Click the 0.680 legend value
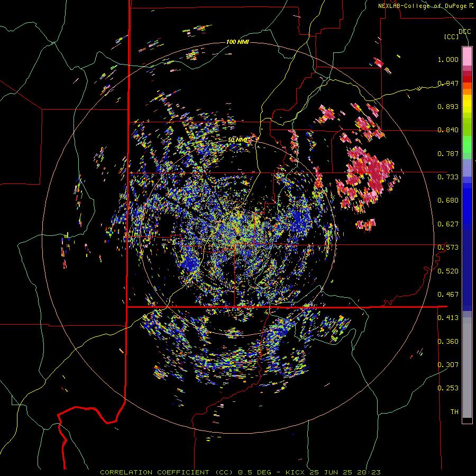This screenshot has width=476, height=476. 448,200
